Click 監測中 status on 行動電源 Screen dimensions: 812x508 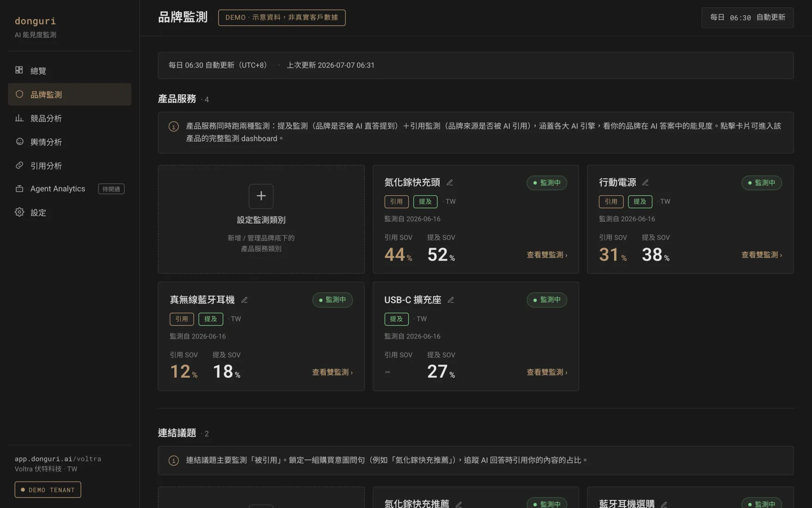[761, 183]
